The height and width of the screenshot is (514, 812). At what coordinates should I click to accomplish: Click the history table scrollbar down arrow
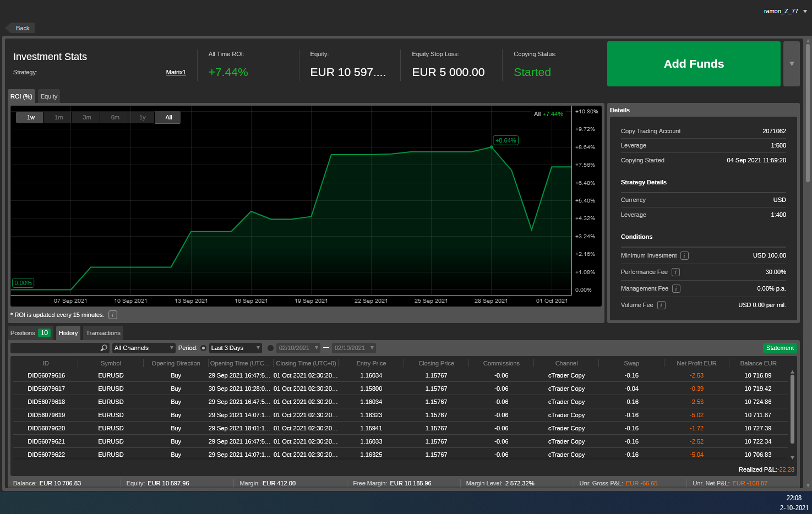pos(792,457)
